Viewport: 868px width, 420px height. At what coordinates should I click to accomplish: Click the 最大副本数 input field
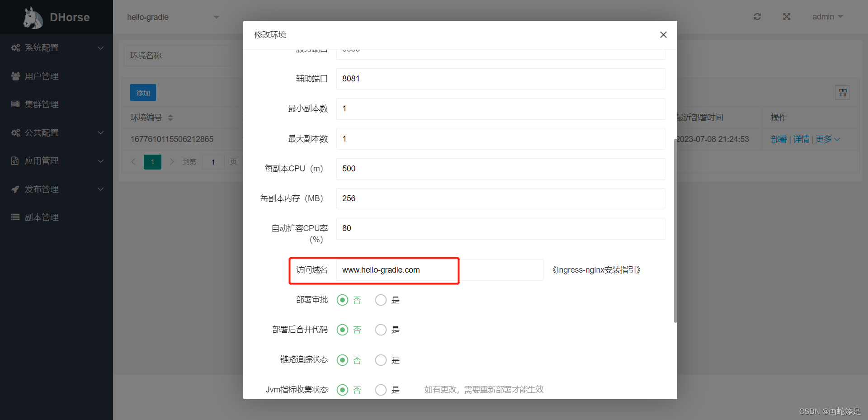pyautogui.click(x=500, y=139)
